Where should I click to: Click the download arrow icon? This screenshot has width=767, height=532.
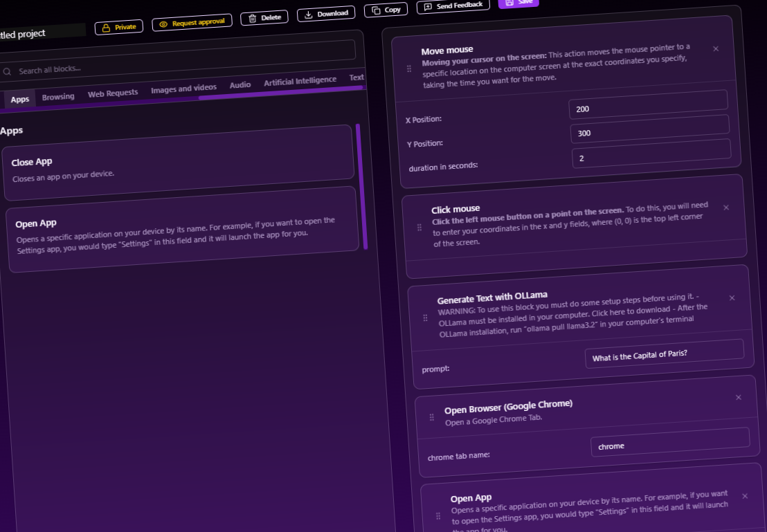[x=308, y=15]
